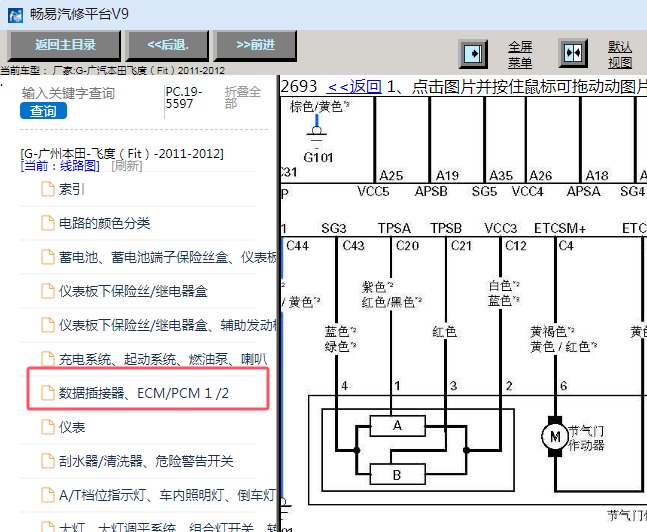Click document icon beside 仪表板下保险丝/继电器盒、辅助发动机

48,325
